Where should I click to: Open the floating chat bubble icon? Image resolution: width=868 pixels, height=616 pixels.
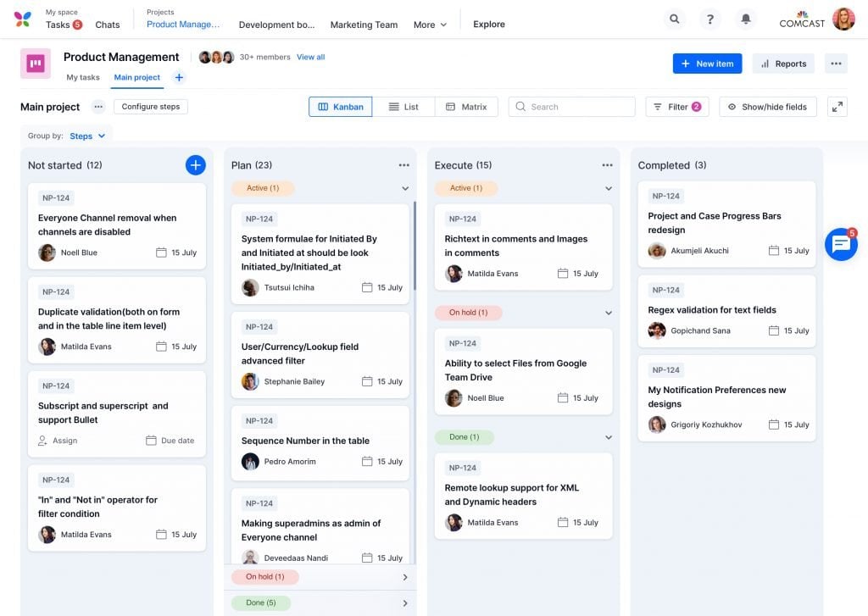point(842,244)
